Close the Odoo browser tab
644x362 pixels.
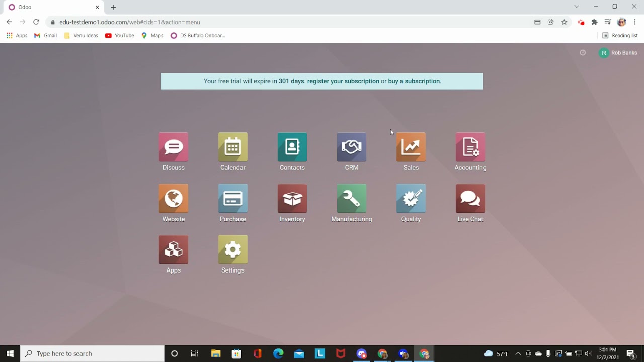click(x=97, y=7)
